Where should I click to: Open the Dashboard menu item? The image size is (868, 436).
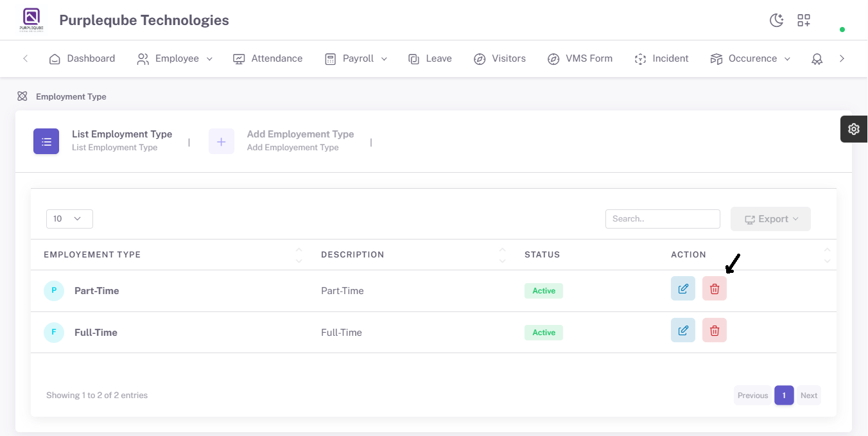pos(82,58)
